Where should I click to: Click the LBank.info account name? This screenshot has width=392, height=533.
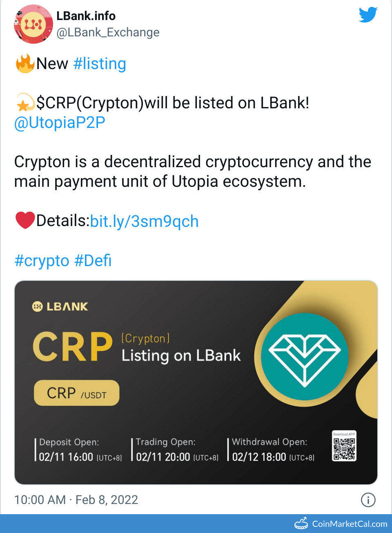tap(86, 16)
